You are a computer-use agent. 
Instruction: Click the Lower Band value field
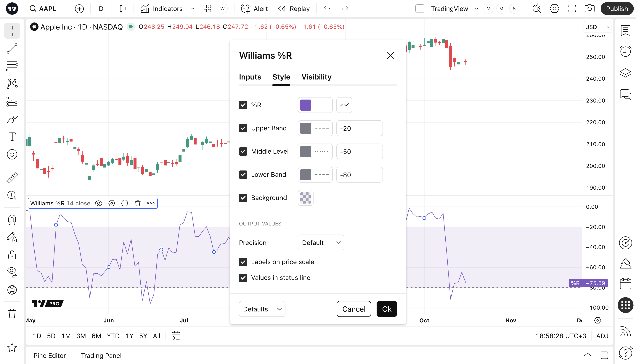[x=359, y=175]
